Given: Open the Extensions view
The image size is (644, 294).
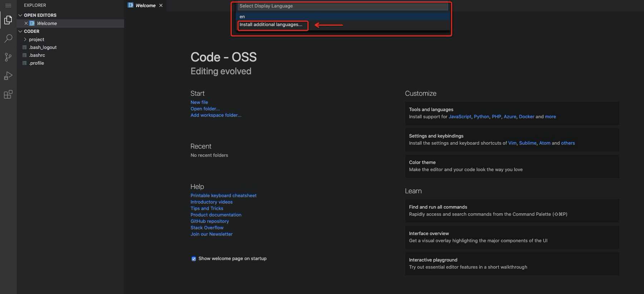Looking at the screenshot, I should click(x=8, y=94).
